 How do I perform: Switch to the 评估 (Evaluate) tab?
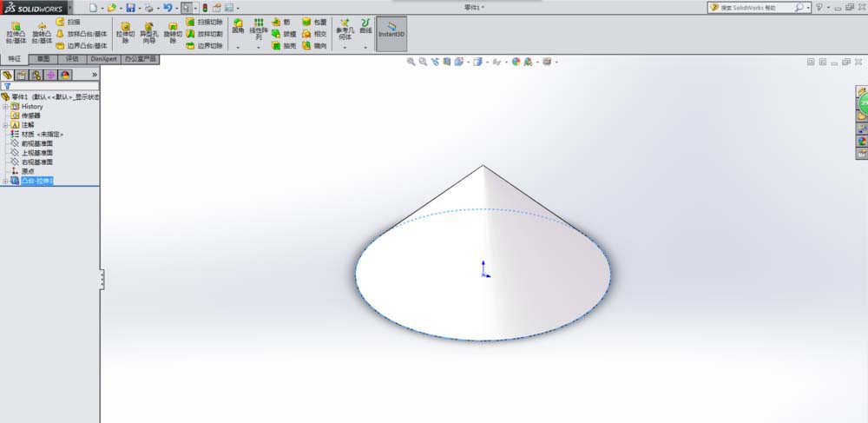(73, 59)
